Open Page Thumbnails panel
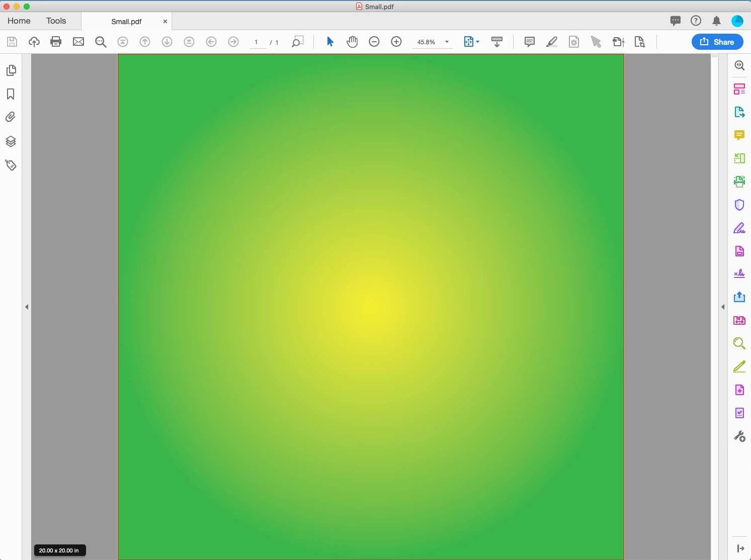 pyautogui.click(x=11, y=70)
